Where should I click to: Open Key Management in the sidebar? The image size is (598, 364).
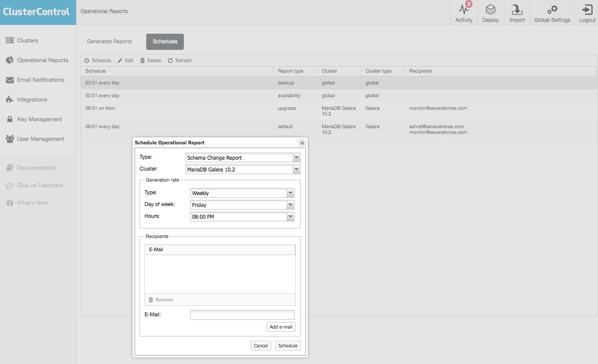pos(39,119)
